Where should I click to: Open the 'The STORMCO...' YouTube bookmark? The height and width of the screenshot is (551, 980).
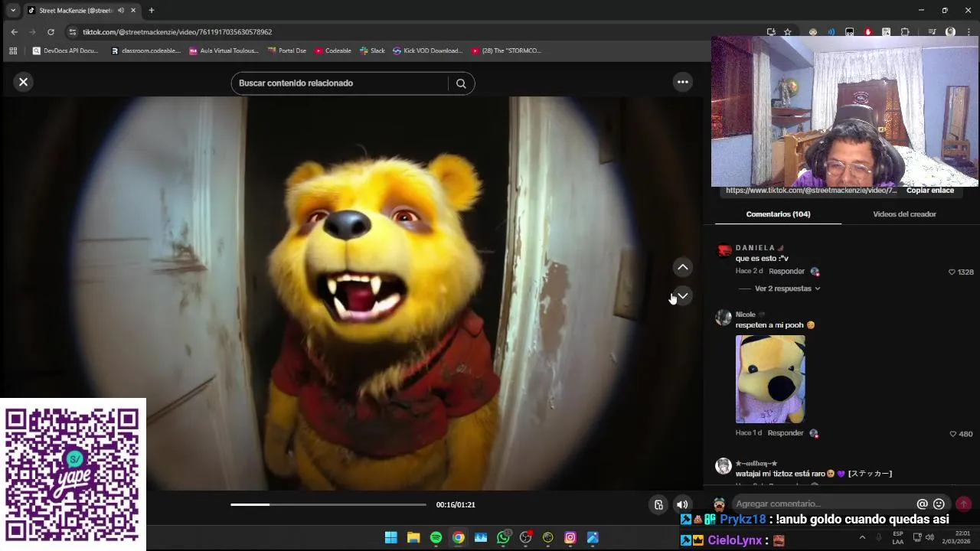point(506,51)
